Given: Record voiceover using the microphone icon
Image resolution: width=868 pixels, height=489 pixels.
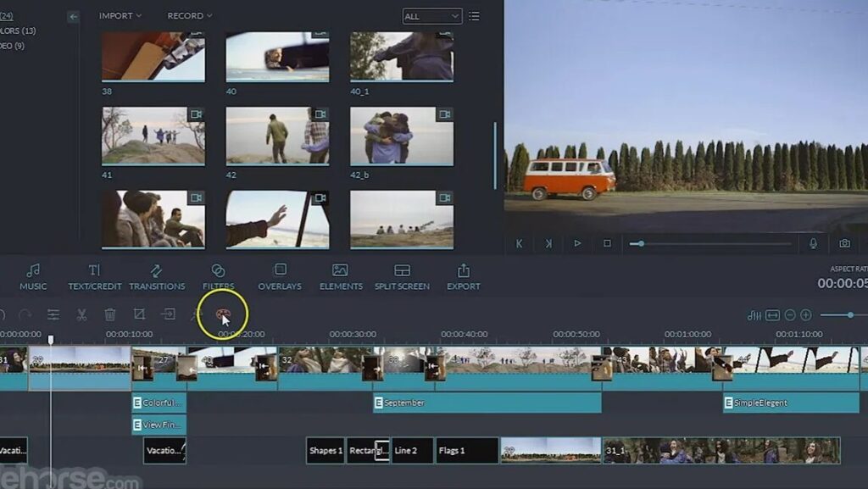Looking at the screenshot, I should pos(813,243).
